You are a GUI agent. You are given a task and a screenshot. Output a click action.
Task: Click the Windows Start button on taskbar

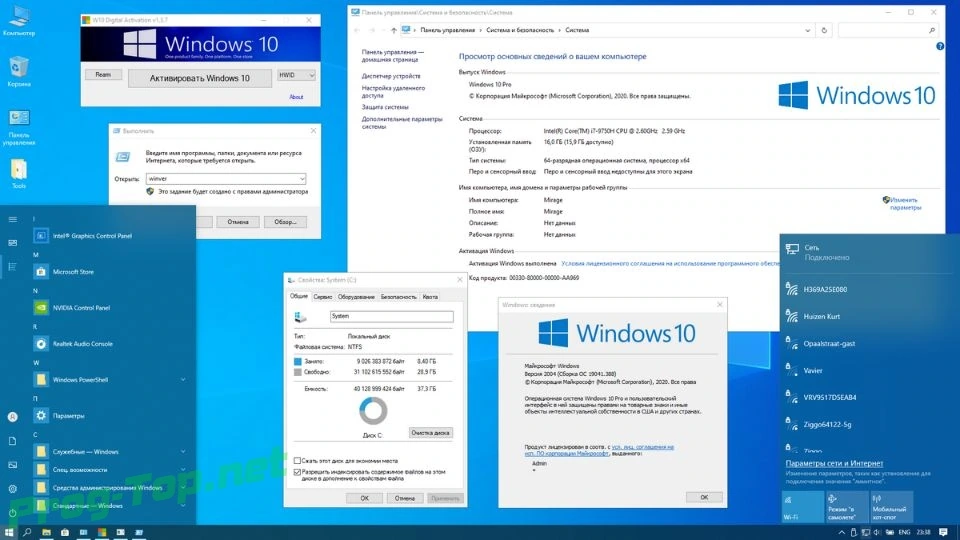click(x=9, y=533)
